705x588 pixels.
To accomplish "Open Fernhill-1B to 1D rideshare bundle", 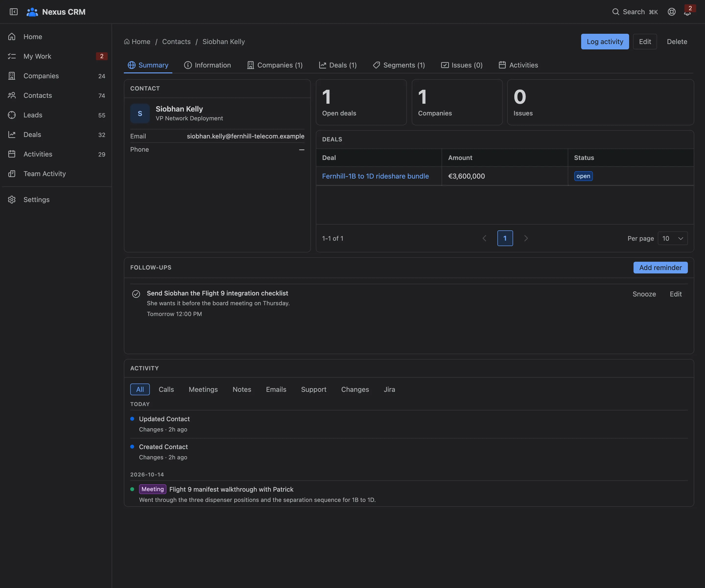I will [x=375, y=176].
